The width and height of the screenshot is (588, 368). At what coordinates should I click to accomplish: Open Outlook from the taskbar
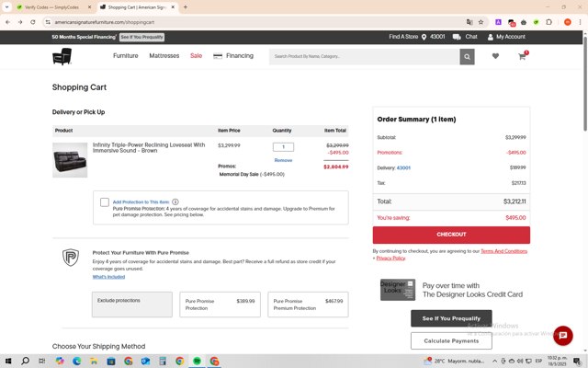tap(145, 362)
